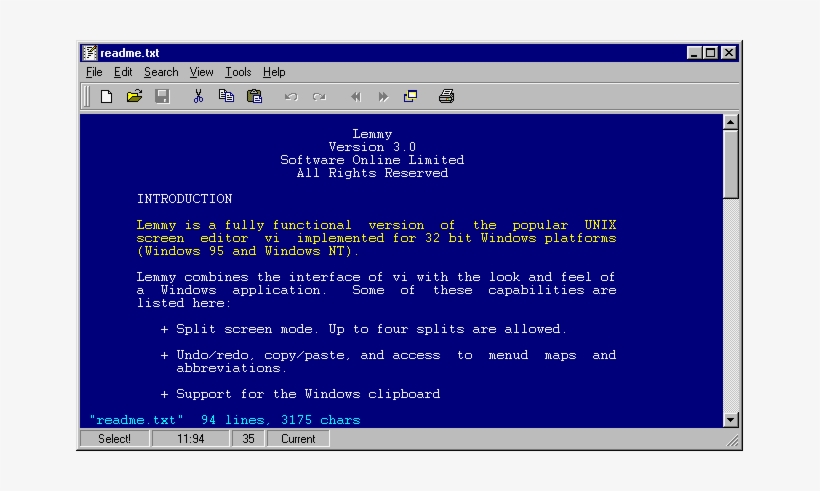Click the scrollbar down arrow

click(731, 419)
